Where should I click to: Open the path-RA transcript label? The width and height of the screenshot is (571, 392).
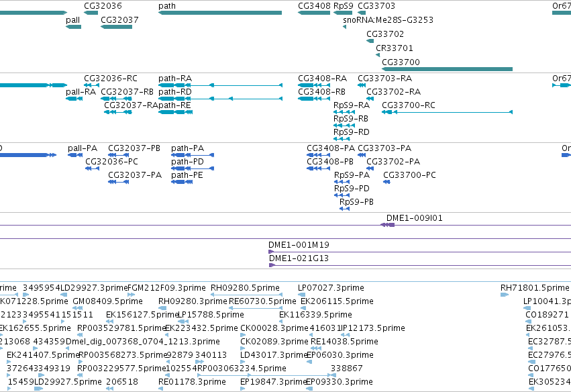click(175, 79)
